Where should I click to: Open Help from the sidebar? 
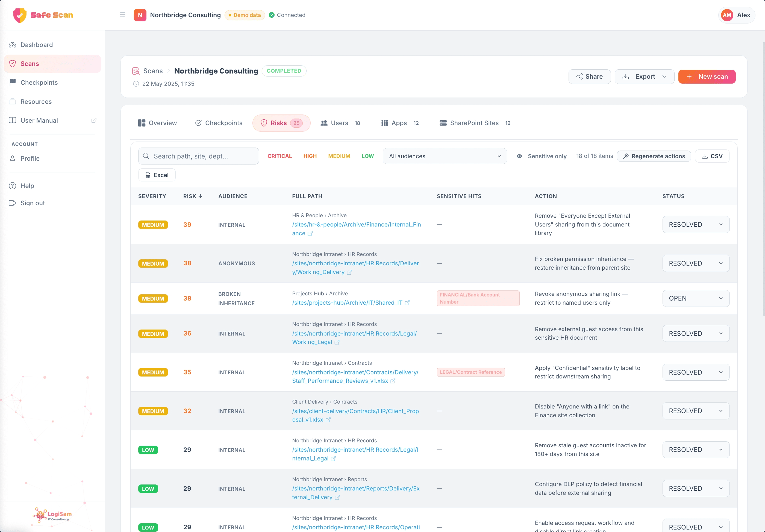pyautogui.click(x=52, y=186)
